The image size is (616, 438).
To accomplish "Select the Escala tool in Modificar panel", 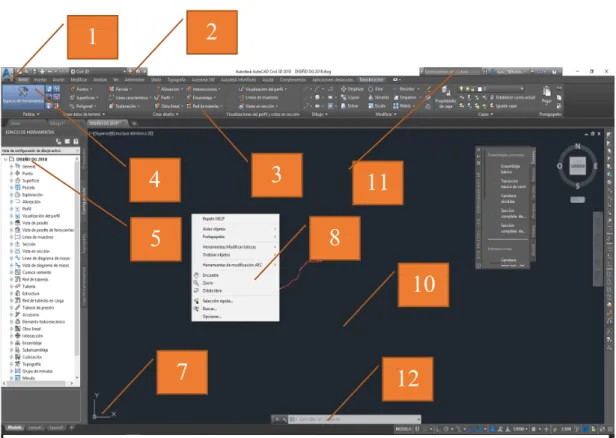I will (x=377, y=106).
